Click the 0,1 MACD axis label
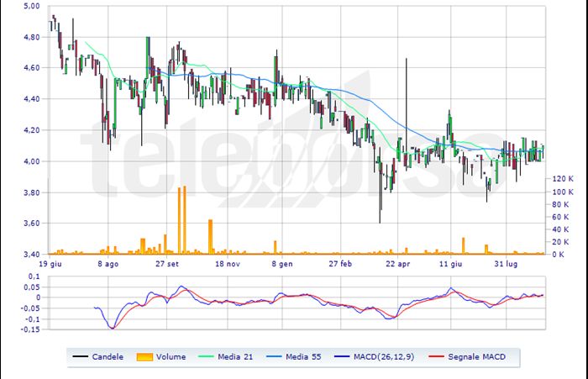This screenshot has width=588, height=379. pos(34,276)
